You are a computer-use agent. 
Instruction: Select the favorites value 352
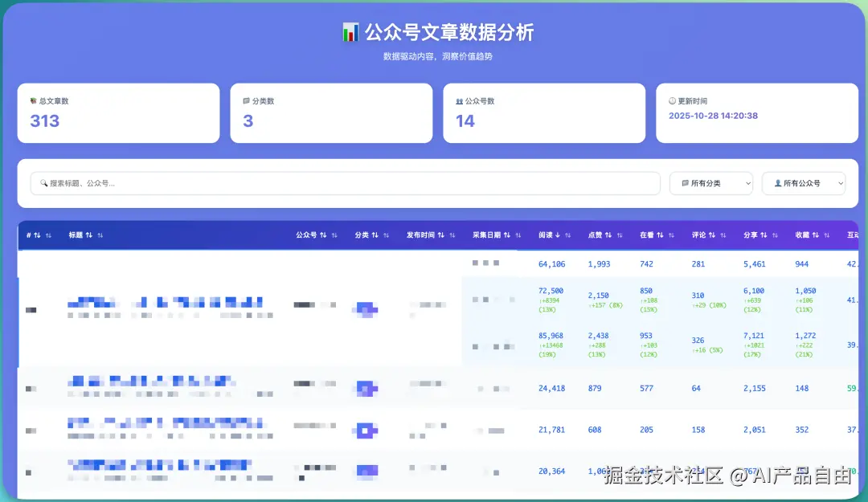801,430
